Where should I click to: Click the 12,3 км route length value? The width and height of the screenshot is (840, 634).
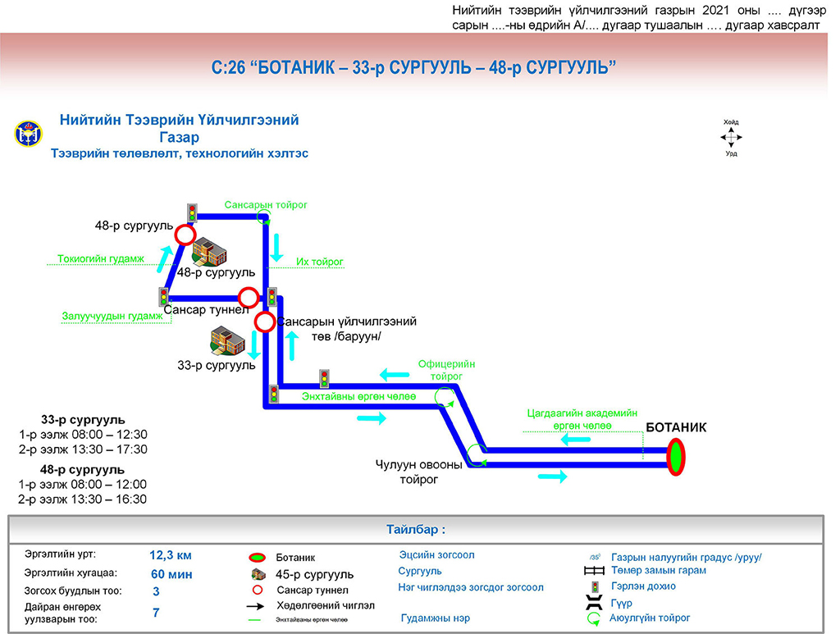click(x=171, y=554)
